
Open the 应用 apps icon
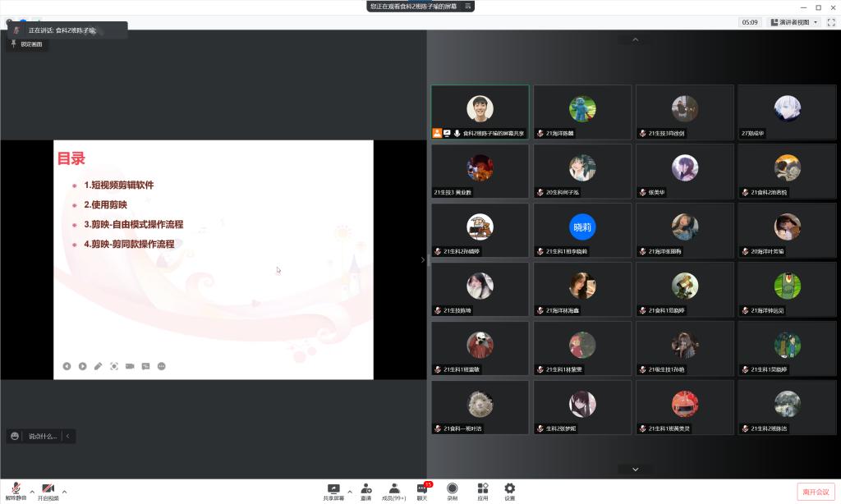(x=482, y=491)
